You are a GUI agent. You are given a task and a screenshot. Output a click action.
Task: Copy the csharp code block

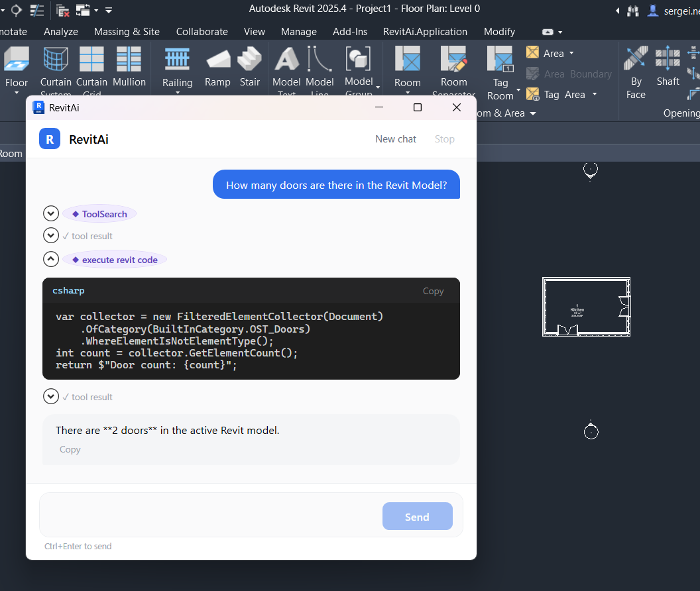tap(433, 291)
